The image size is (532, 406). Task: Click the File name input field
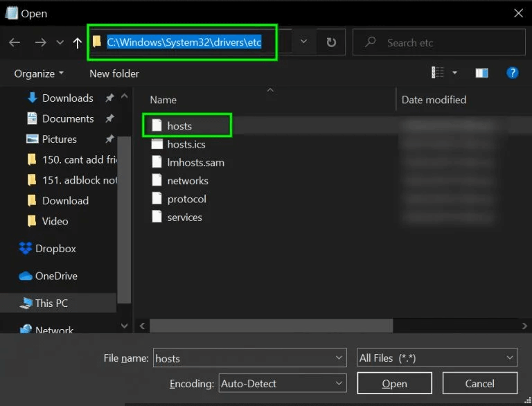pyautogui.click(x=249, y=358)
